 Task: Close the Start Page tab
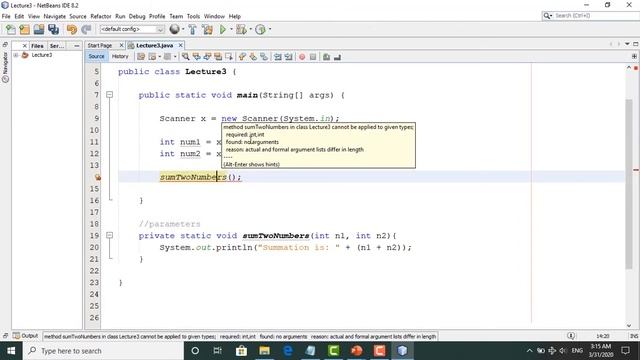pos(121,45)
